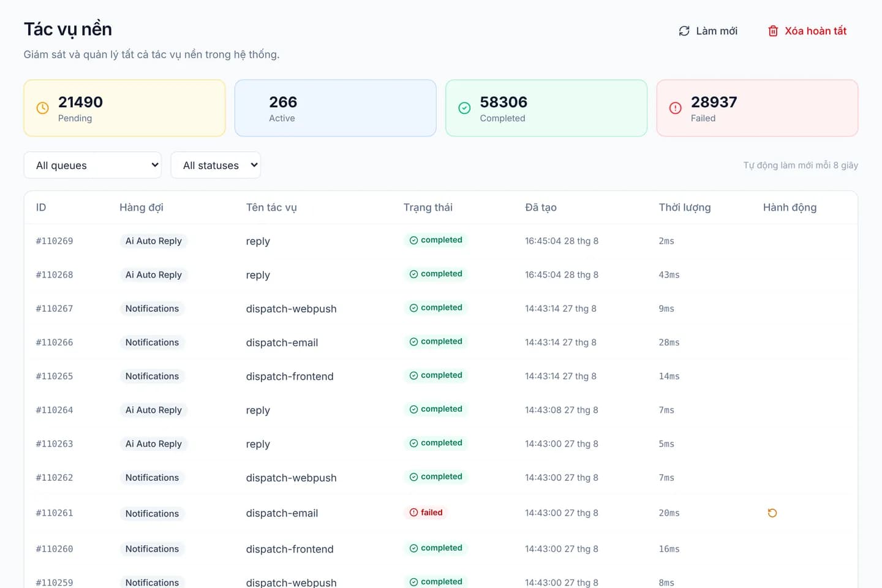Select the Failed stats card count 28937

714,102
